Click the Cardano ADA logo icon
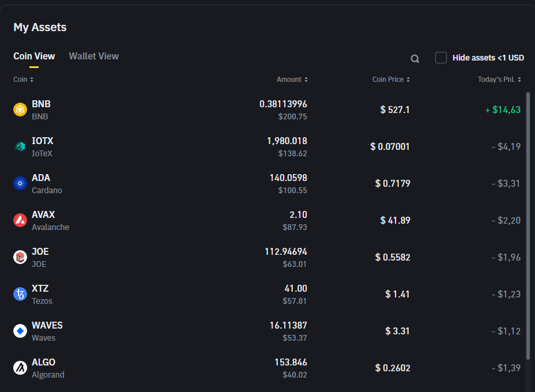Viewport: 535px width, 392px height. tap(20, 183)
